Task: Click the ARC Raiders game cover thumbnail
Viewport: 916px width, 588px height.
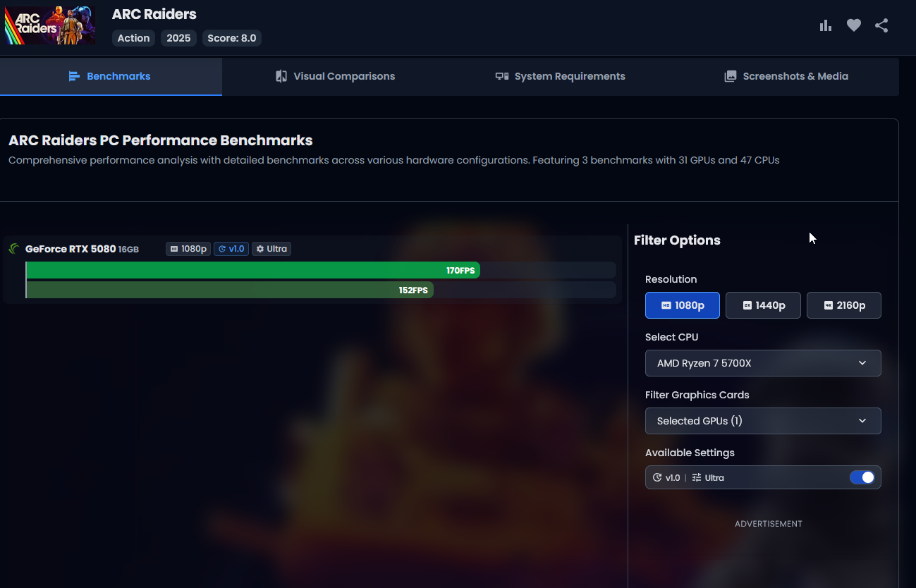Action: click(x=50, y=26)
